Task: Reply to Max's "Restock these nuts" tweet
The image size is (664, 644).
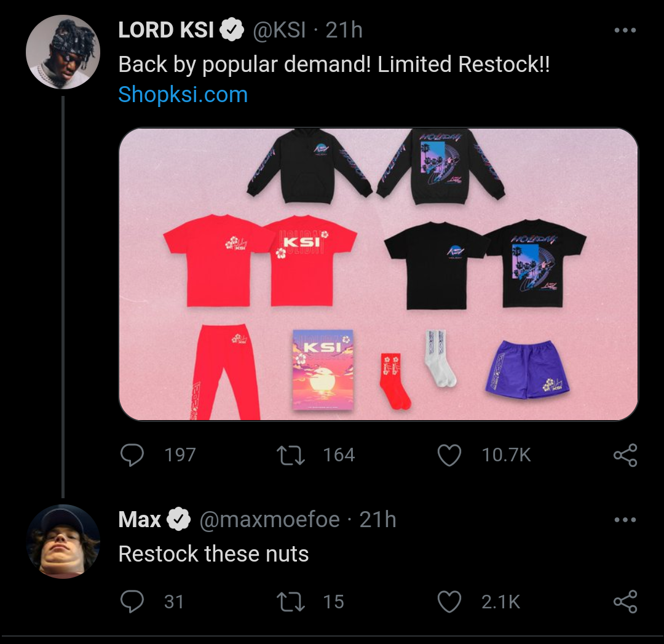Action: [132, 602]
